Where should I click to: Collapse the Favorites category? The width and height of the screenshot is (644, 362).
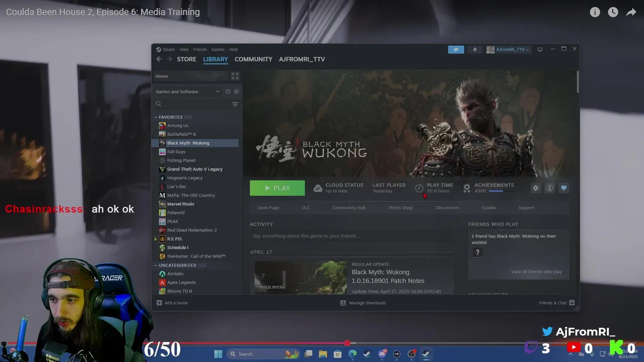(x=156, y=117)
